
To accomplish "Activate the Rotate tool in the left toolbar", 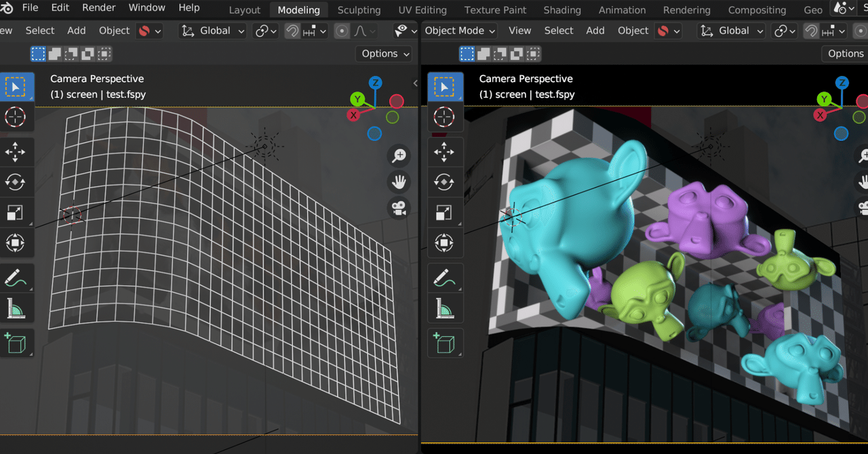I will (x=17, y=182).
